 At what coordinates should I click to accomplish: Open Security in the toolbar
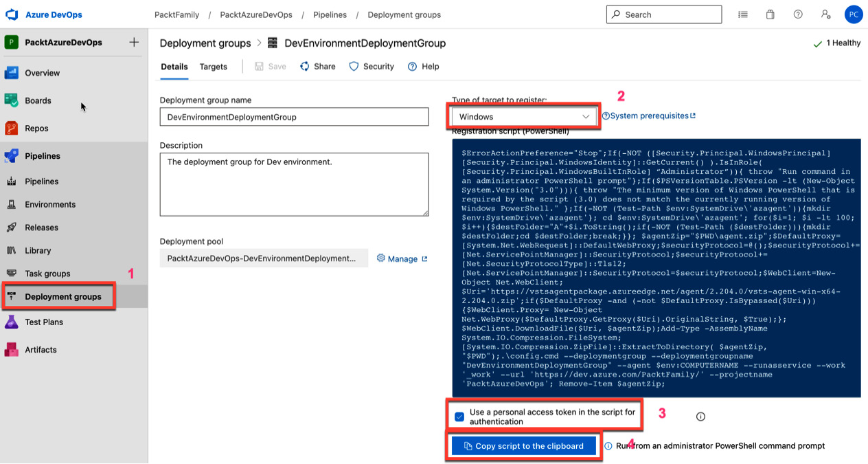tap(372, 67)
